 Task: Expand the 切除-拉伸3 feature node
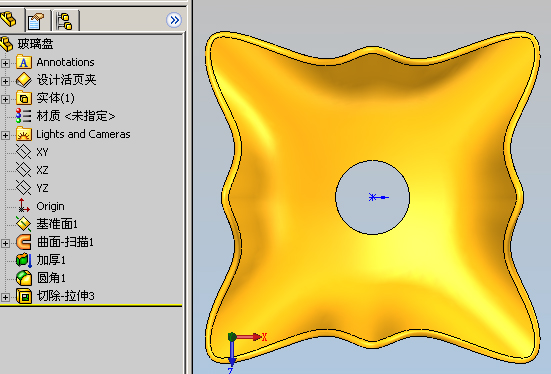click(5, 297)
